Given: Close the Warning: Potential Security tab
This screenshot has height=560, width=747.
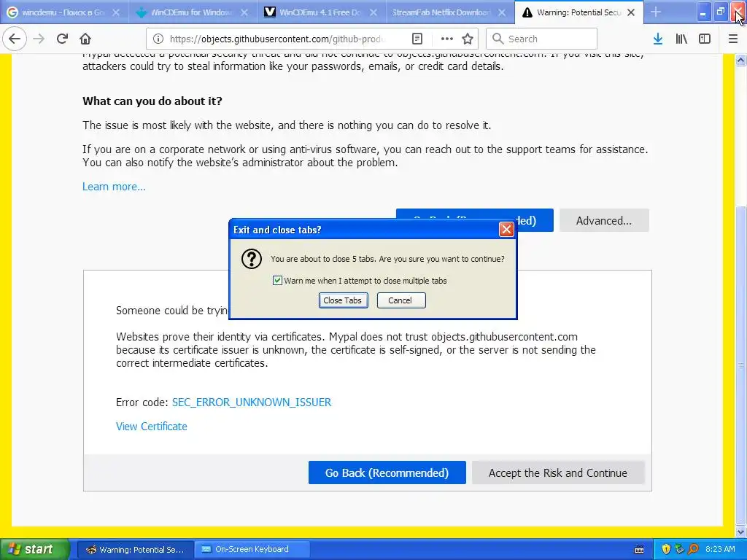Looking at the screenshot, I should point(631,12).
